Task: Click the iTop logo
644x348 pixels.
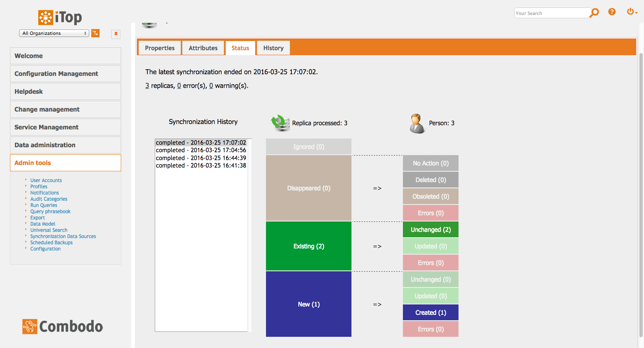Action: tap(60, 17)
